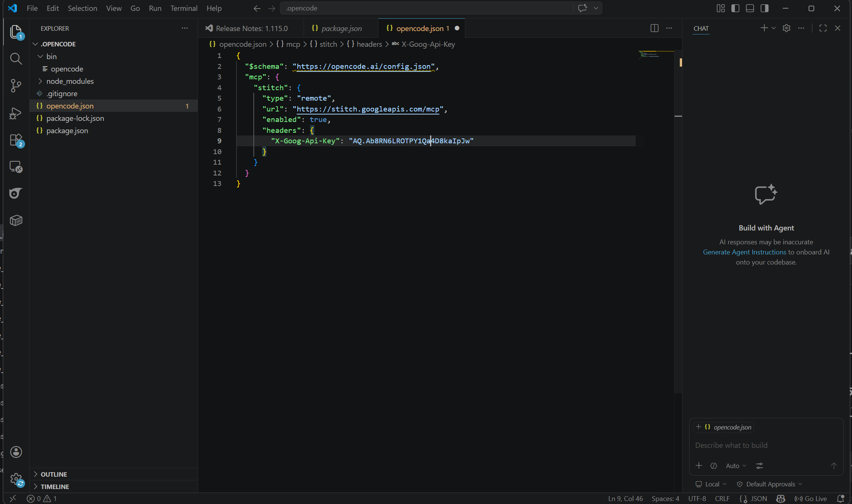Open chat settings gear icon
The height and width of the screenshot is (504, 852).
[786, 28]
